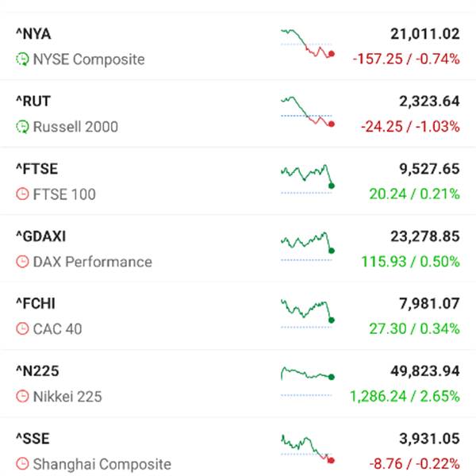Screen dimensions: 476x476
Task: Click the FTSE 100 market-closed clock icon
Action: [22, 194]
